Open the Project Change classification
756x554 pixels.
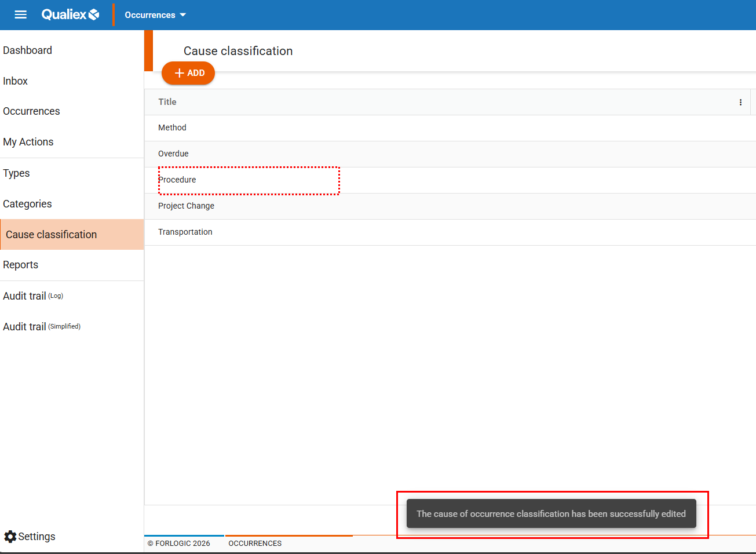coord(187,206)
